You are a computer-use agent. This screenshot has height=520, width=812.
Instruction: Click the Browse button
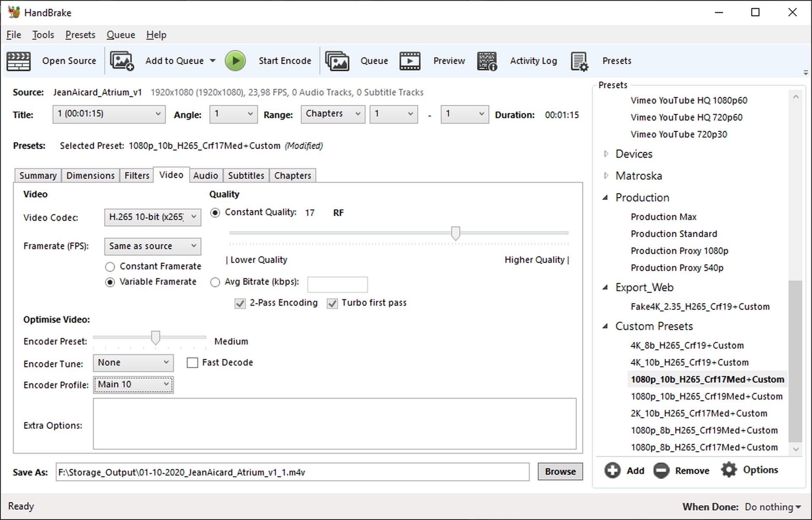coord(560,471)
